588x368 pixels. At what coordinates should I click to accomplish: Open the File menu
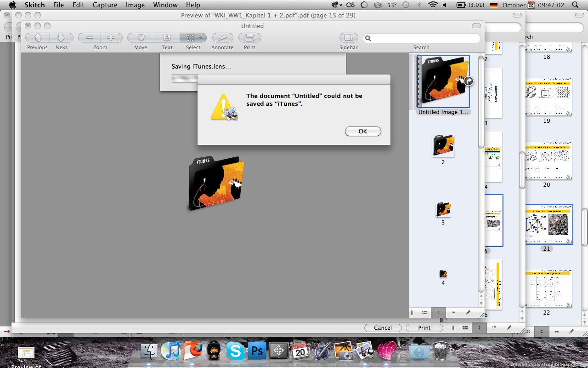tap(58, 5)
